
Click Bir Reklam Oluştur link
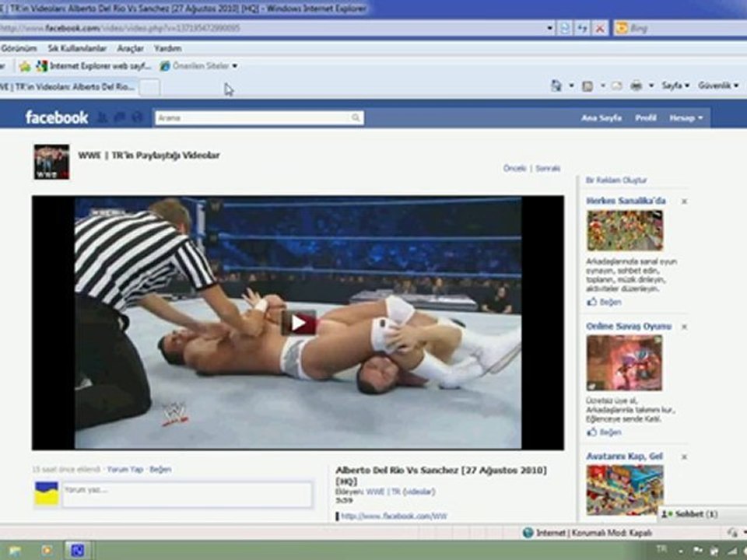pos(616,180)
